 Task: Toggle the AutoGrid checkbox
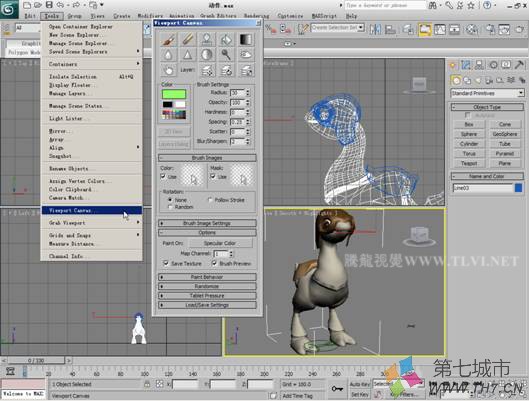pos(467,115)
